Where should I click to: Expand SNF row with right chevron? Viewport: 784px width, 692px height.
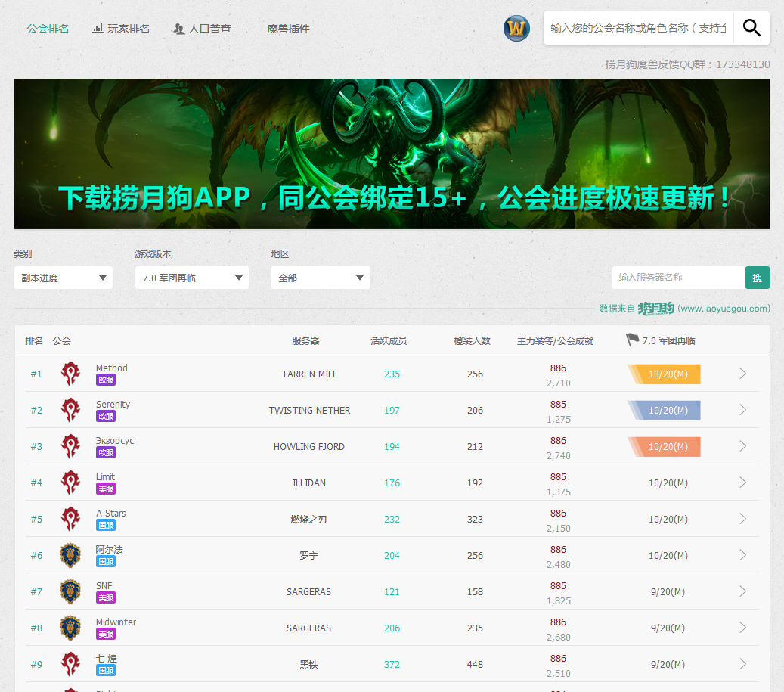point(743,591)
